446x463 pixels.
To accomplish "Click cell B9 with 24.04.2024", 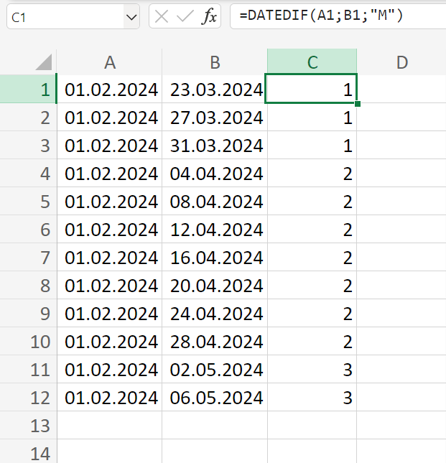I will click(215, 313).
